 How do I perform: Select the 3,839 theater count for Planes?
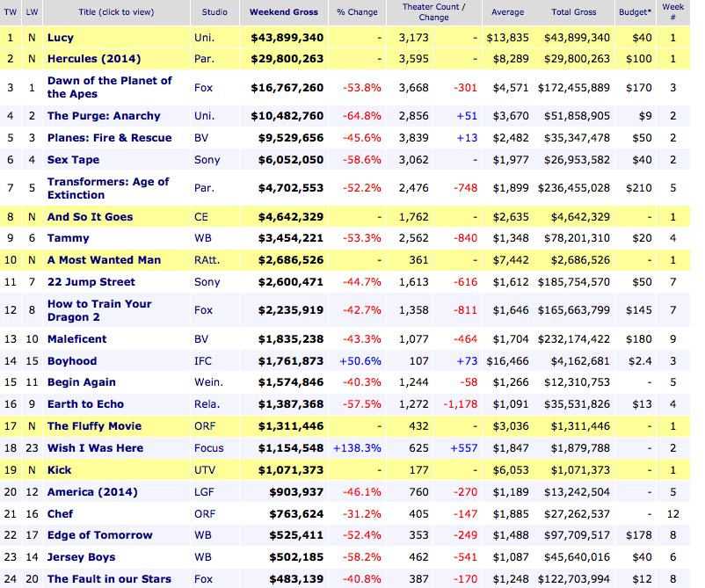pos(414,138)
